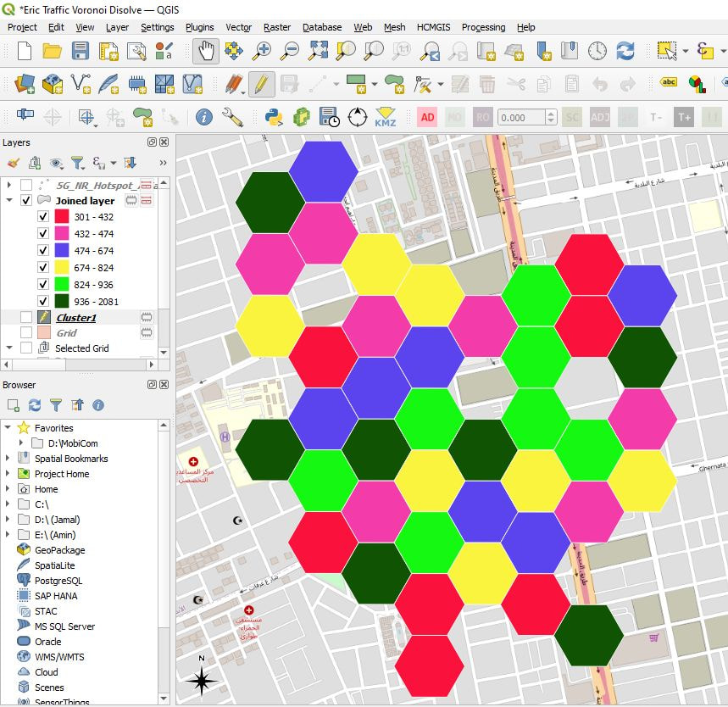Refresh the Browser panel
The height and width of the screenshot is (707, 728).
pos(35,406)
